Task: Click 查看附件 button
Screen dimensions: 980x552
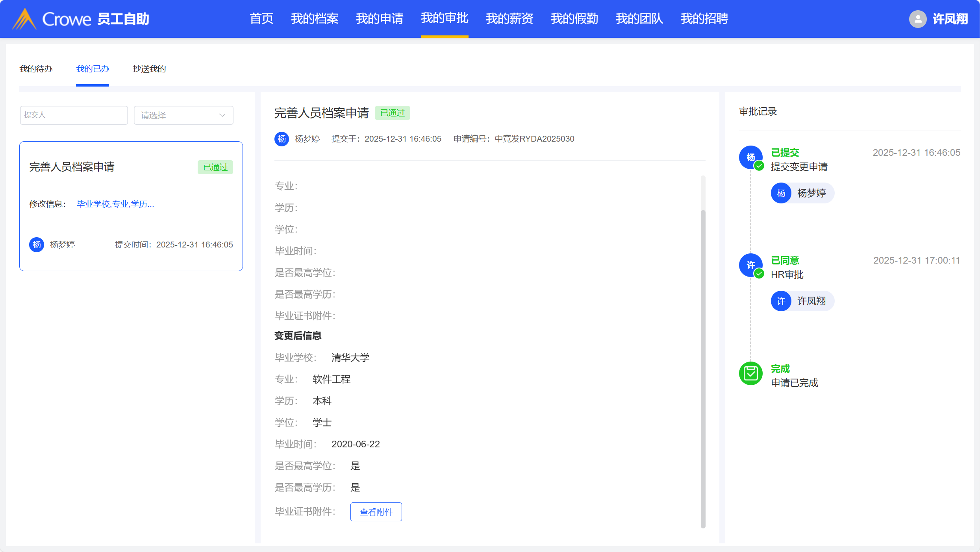Action: pyautogui.click(x=376, y=512)
